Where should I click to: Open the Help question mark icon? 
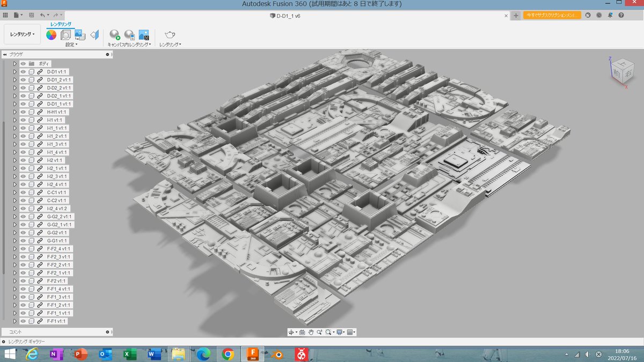click(x=621, y=15)
